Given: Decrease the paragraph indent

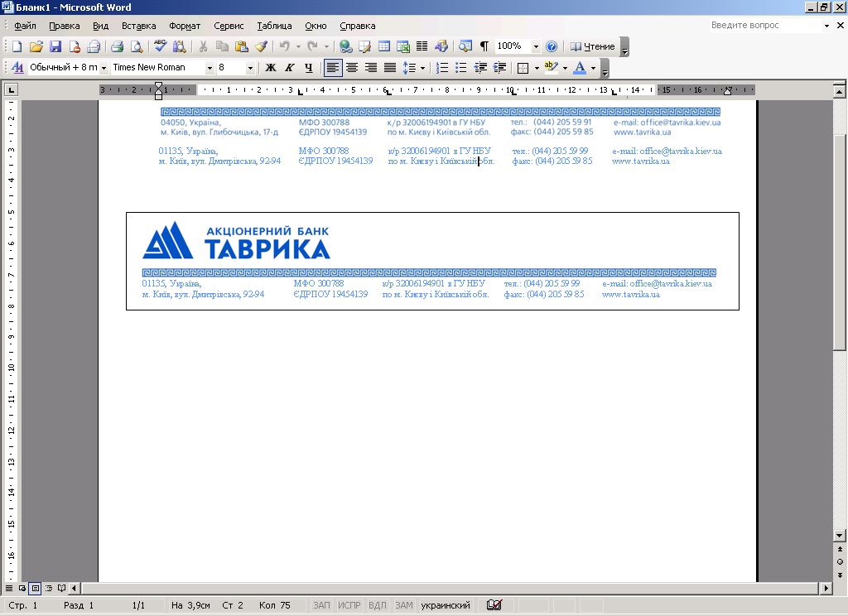Looking at the screenshot, I should (480, 68).
